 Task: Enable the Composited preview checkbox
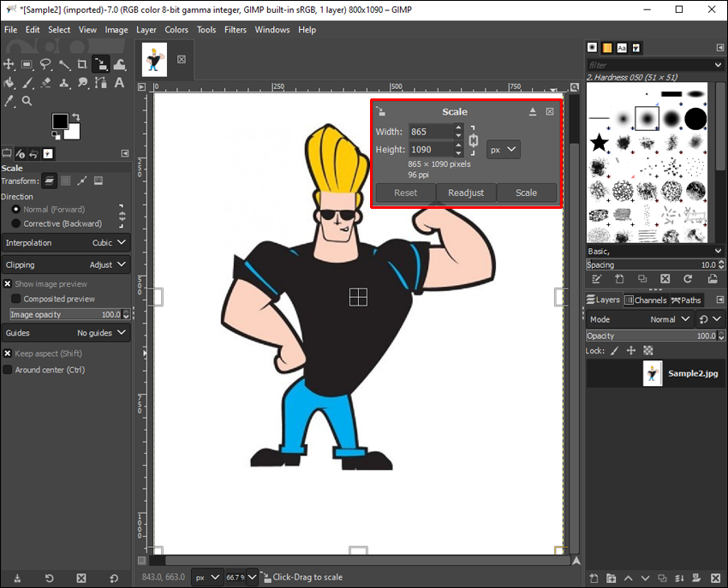click(x=16, y=299)
